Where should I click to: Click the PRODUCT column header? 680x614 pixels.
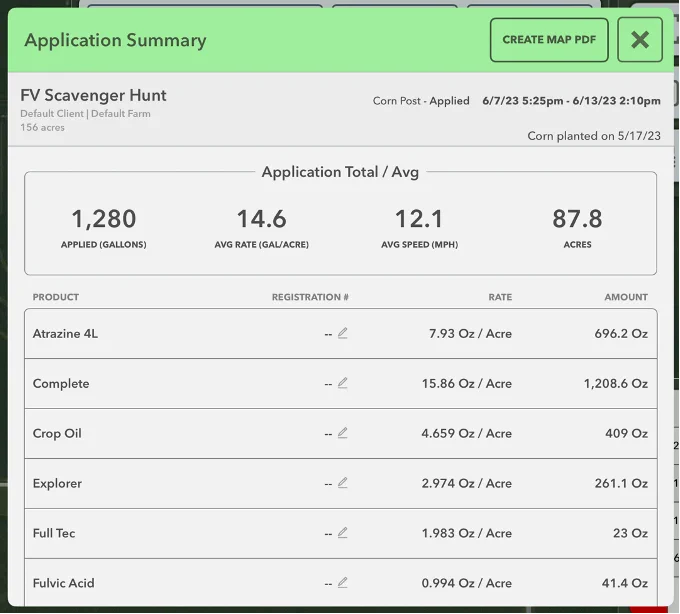click(56, 297)
